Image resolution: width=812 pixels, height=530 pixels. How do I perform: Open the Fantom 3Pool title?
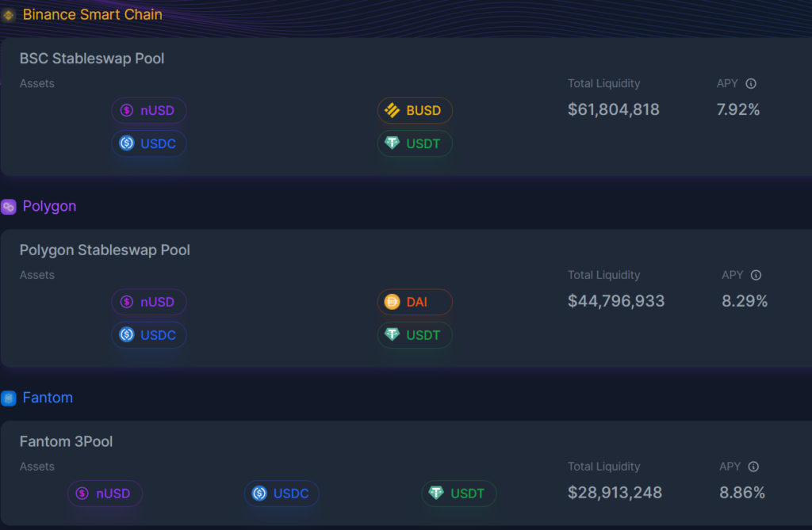pyautogui.click(x=66, y=441)
